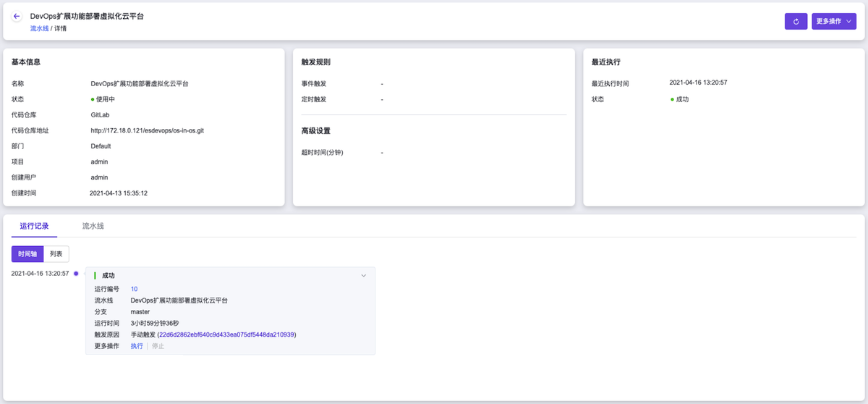Screen dimensions: 868x404
Task: Go to 流水线 breadcrumb link
Action: (39, 28)
